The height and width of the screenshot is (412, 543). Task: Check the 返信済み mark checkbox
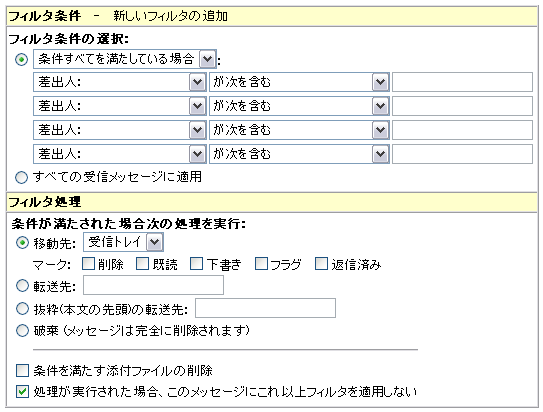tap(321, 263)
